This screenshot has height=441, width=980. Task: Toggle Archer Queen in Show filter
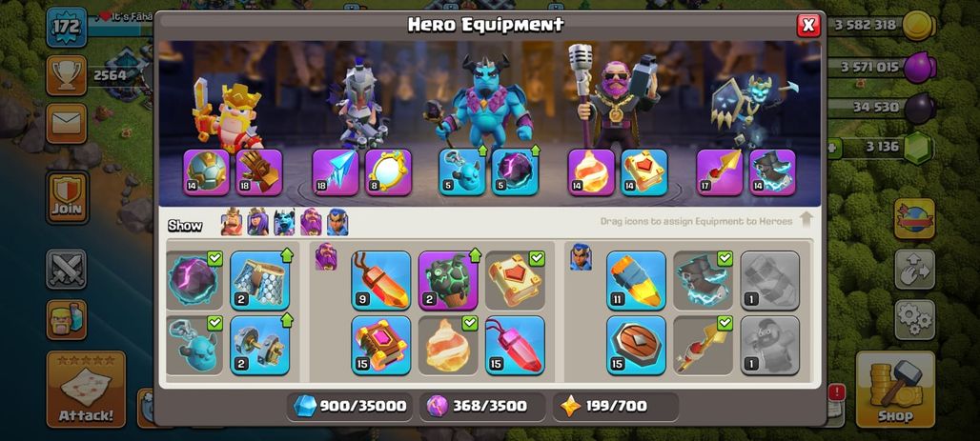coord(258,222)
